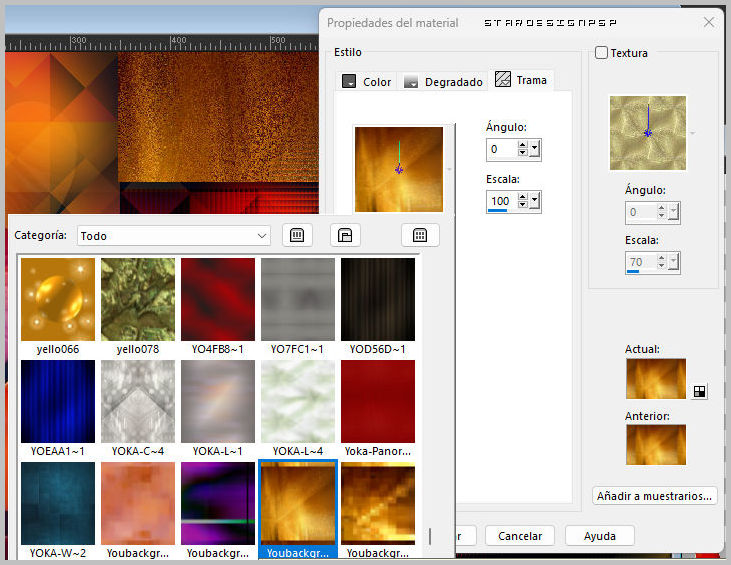Viewport: 731px width, 565px height.
Task: Increase the Trama Escala value
Action: tap(523, 197)
